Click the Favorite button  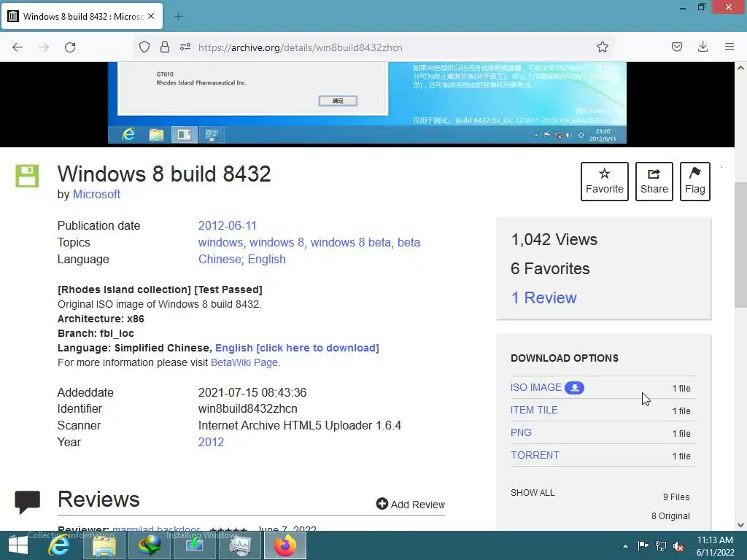click(605, 182)
